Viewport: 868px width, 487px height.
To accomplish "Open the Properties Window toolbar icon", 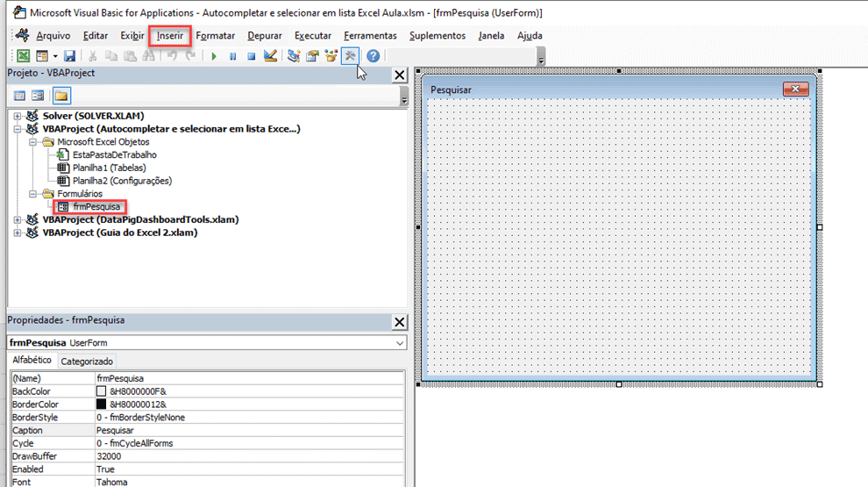I will (312, 56).
